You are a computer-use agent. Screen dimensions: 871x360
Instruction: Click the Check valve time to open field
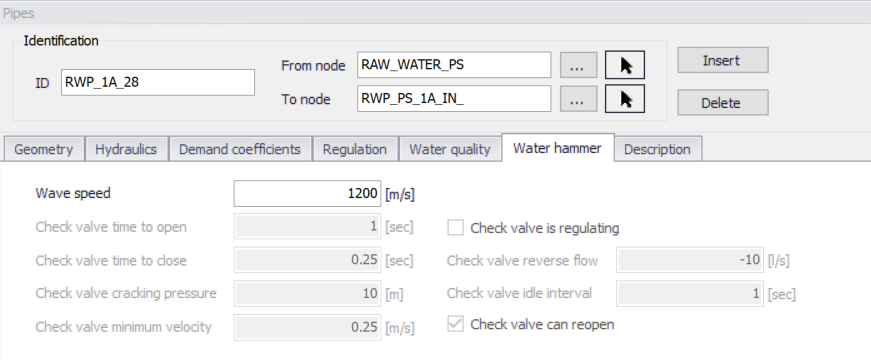click(307, 227)
